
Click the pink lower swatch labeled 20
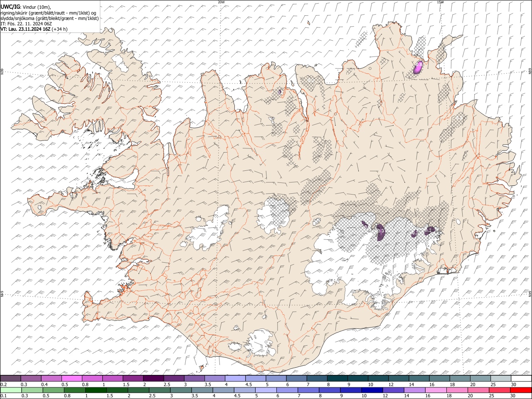point(478,390)
